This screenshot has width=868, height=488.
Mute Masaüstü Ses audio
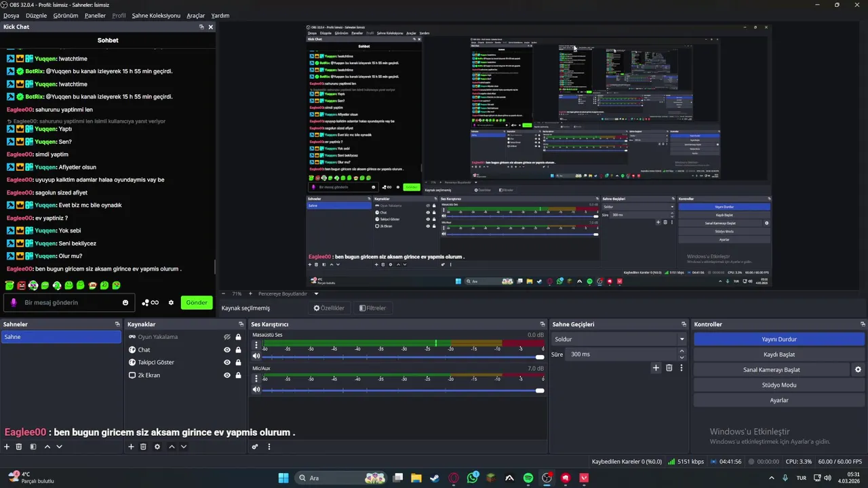(256, 357)
